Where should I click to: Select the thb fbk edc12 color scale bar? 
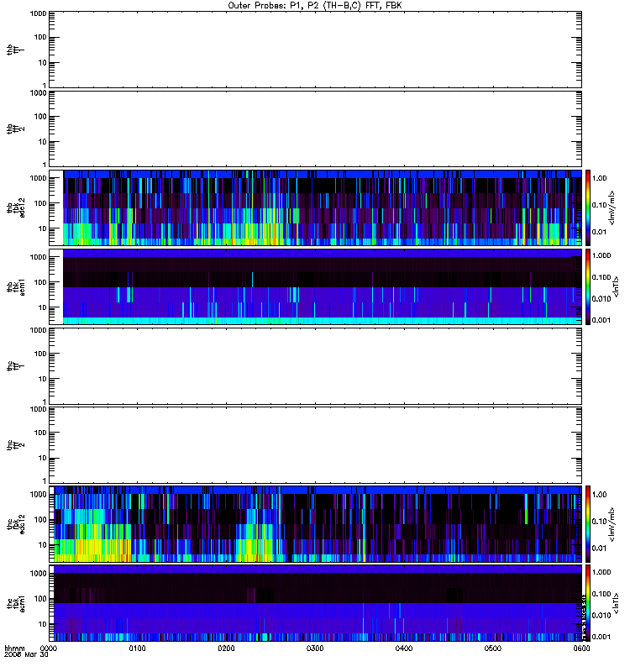point(588,207)
